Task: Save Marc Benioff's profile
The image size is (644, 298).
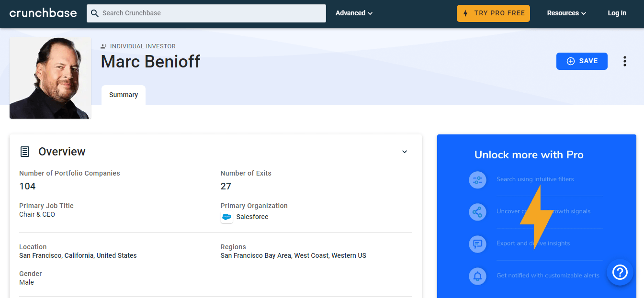Action: pos(582,61)
